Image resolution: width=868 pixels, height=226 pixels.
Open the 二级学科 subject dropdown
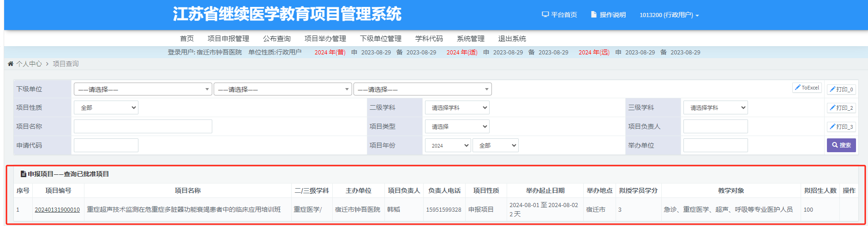pos(457,107)
